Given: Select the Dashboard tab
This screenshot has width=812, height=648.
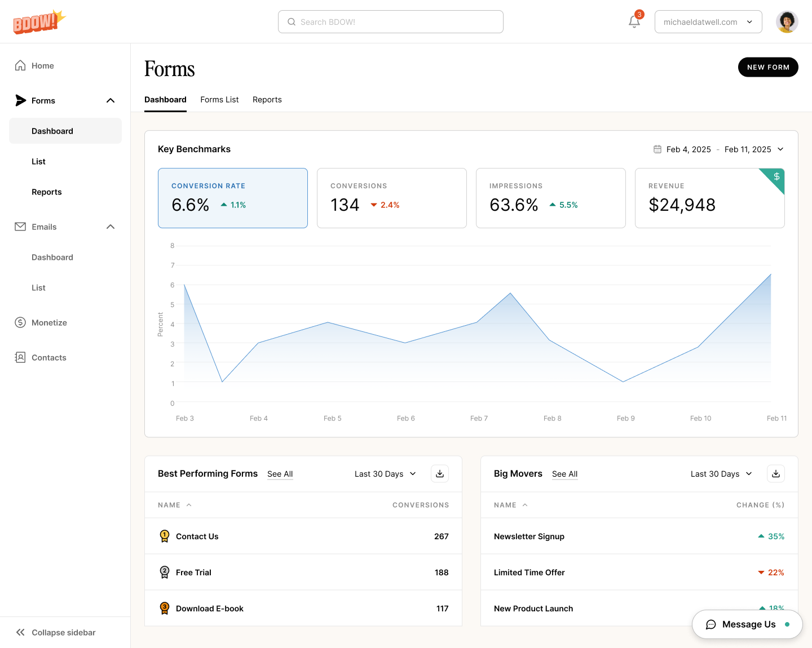Looking at the screenshot, I should pos(165,100).
